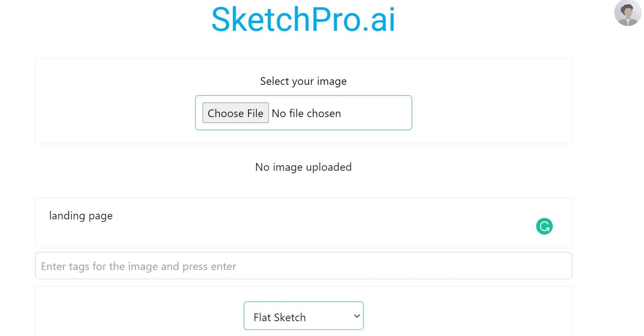Image resolution: width=644 pixels, height=336 pixels.
Task: Open the user profile avatar
Action: point(627,13)
